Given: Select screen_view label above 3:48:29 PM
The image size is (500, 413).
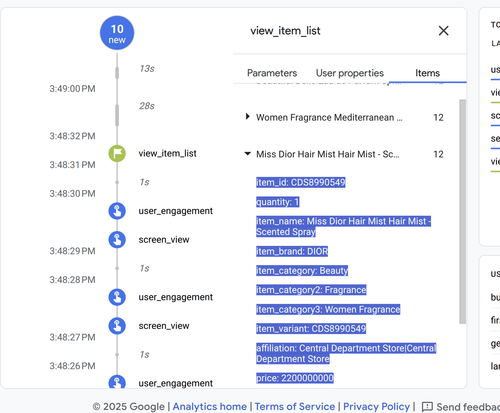Looking at the screenshot, I should [164, 240].
